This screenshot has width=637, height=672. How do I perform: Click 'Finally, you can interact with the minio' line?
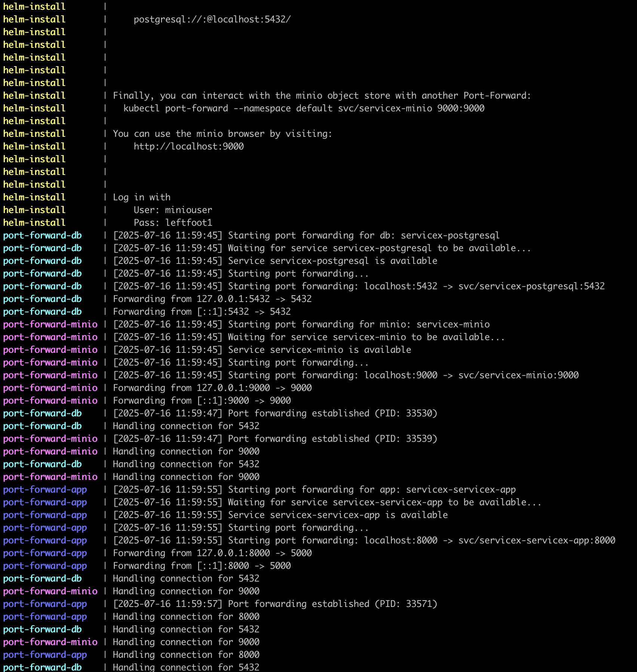pos(322,96)
